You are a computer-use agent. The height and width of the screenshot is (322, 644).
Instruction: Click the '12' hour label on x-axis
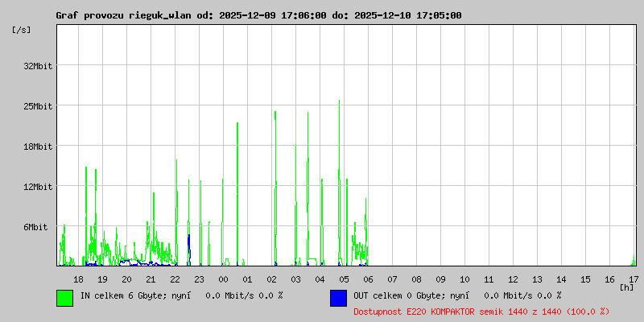click(x=513, y=279)
